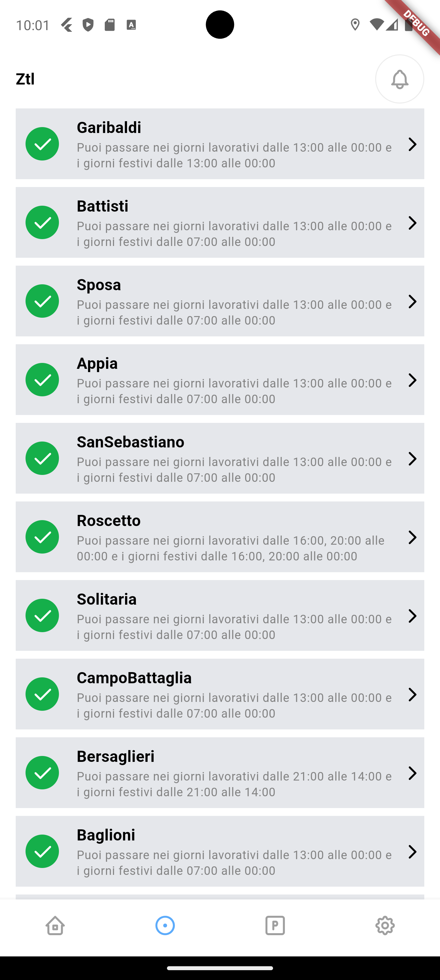Image resolution: width=440 pixels, height=980 pixels.
Task: Select the ZTL circle tab
Action: pos(165,925)
